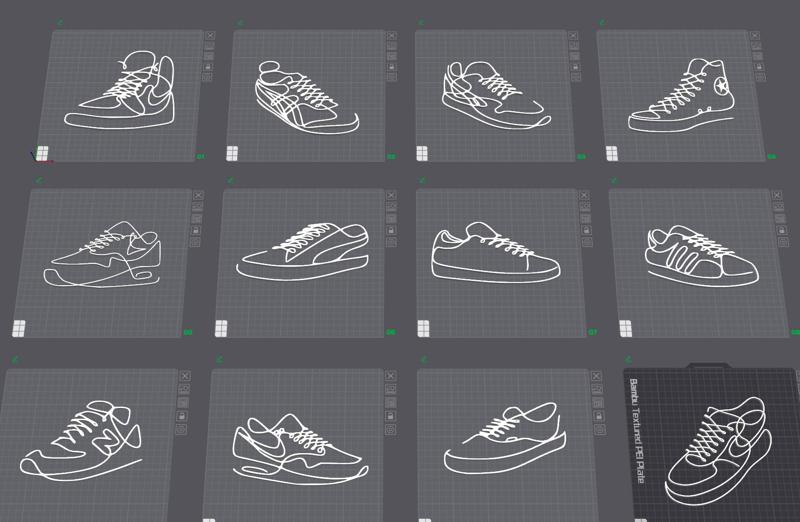Edit plate name above Adidas three-stripe plate
Viewport: 800px width, 522px height.
click(615, 180)
